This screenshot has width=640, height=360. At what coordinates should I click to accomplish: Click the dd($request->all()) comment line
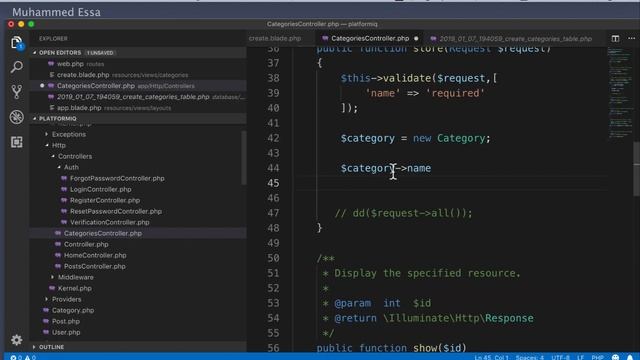pos(403,213)
